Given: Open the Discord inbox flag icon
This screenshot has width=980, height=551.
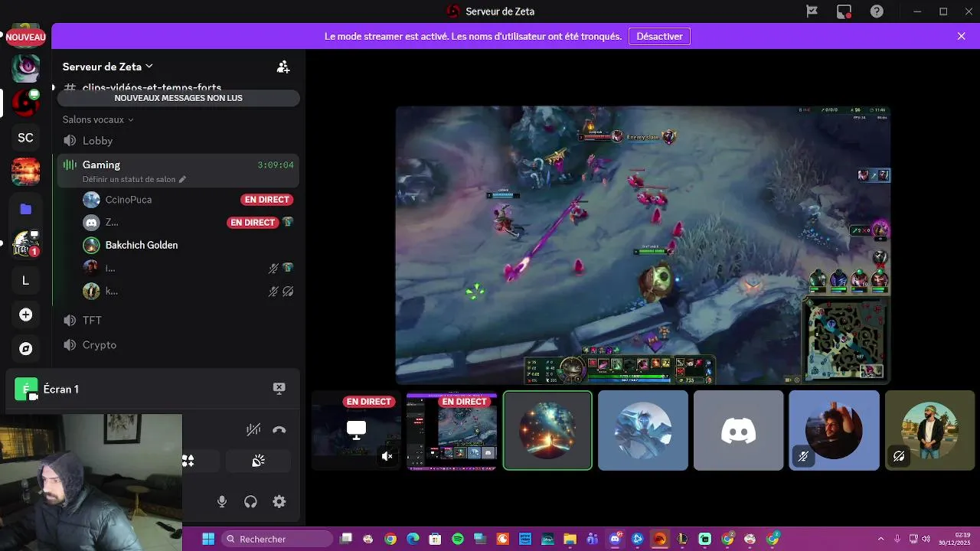Looking at the screenshot, I should [812, 11].
